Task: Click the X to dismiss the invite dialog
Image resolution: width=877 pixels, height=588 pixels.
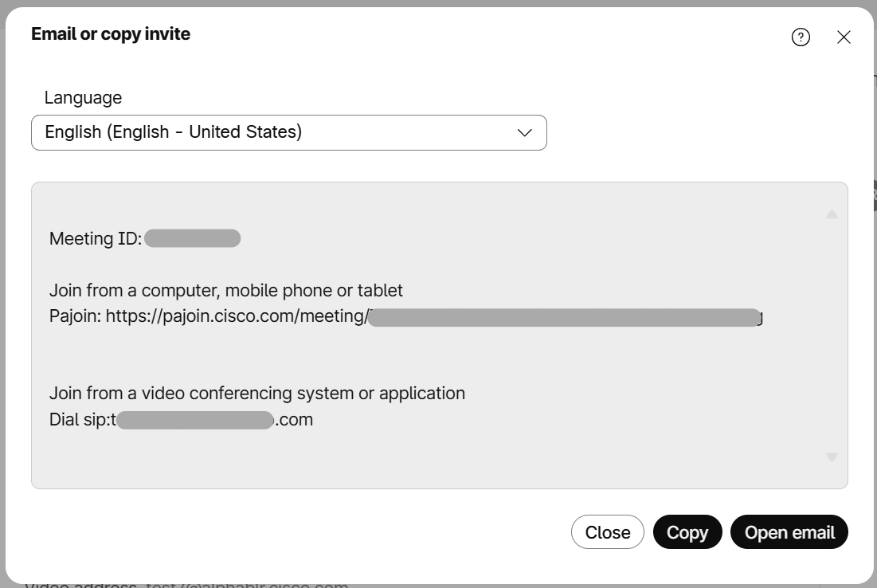Action: (x=844, y=37)
